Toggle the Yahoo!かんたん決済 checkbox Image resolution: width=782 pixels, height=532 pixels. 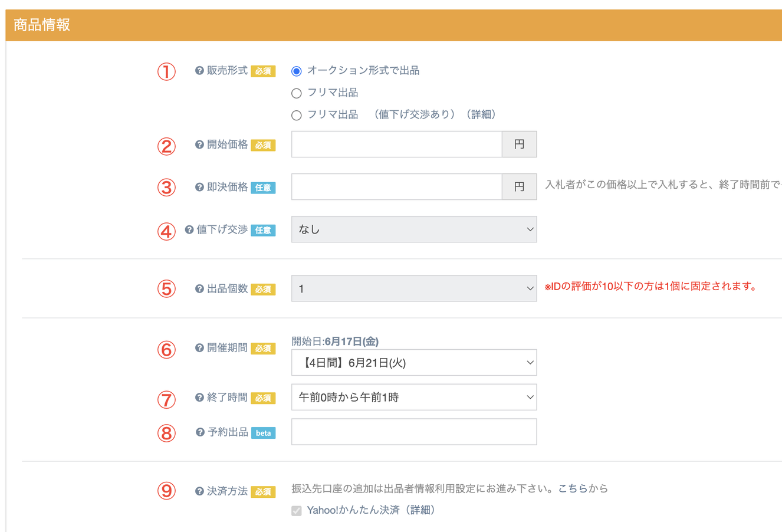click(297, 511)
